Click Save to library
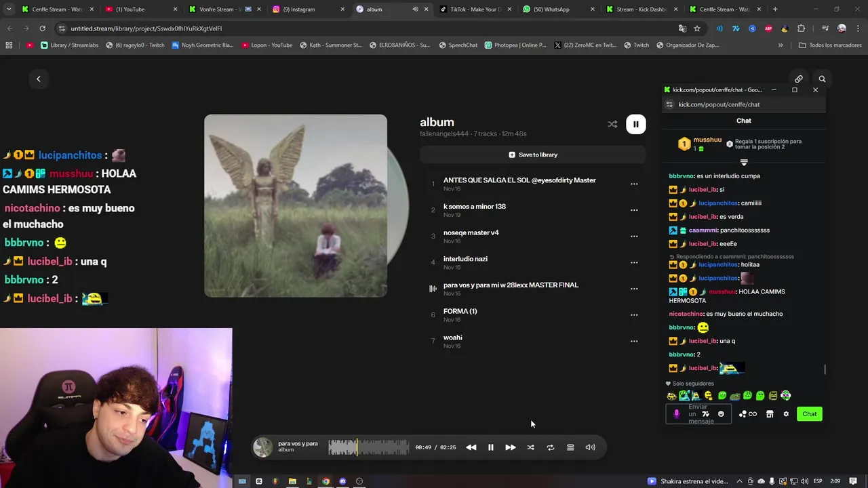 pyautogui.click(x=532, y=155)
